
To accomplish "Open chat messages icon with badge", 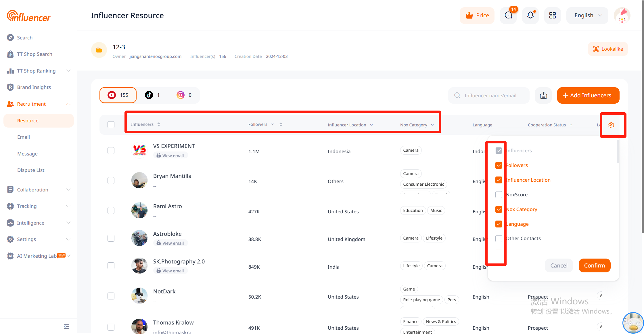I will (508, 15).
